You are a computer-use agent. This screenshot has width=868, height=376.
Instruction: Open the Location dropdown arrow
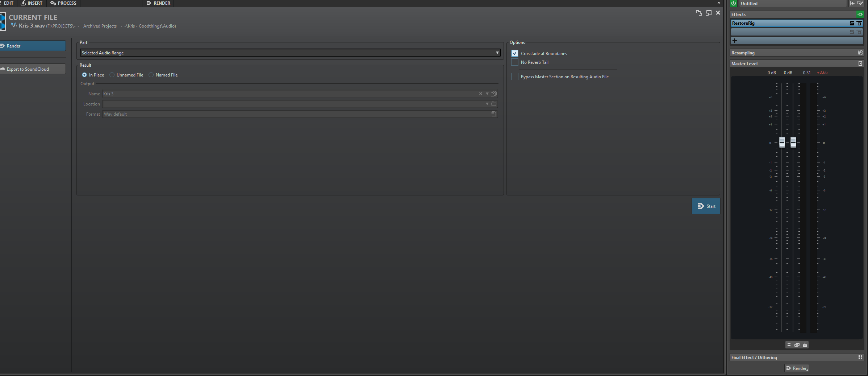(487, 104)
